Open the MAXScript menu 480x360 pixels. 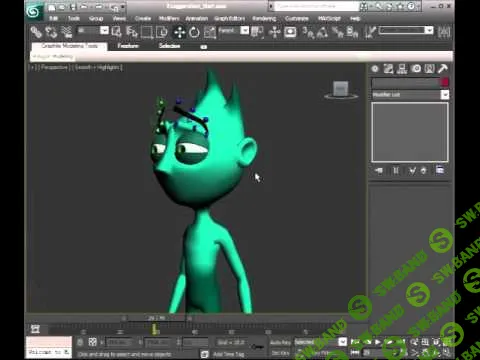pyautogui.click(x=329, y=18)
